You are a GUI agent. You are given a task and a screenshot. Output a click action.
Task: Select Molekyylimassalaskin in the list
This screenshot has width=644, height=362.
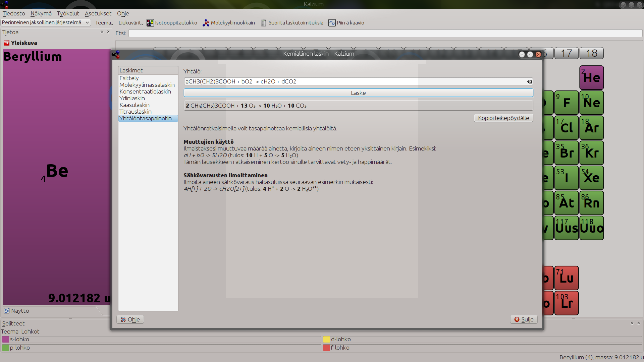click(148, 85)
